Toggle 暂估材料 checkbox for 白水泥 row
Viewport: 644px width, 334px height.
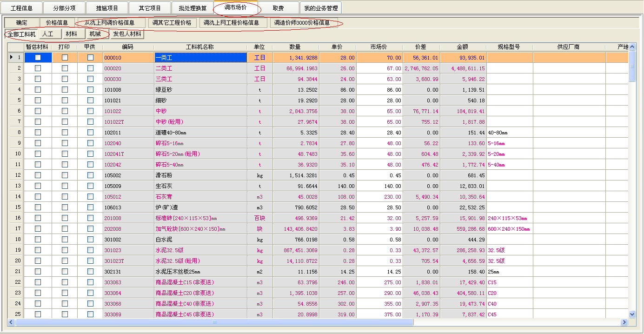tap(38, 240)
